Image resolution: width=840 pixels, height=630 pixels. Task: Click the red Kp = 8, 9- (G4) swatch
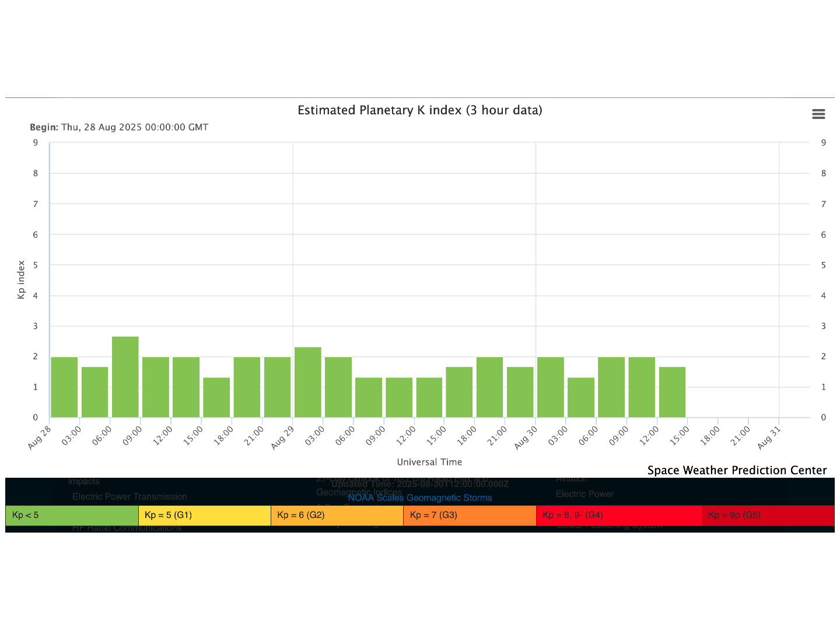point(618,515)
